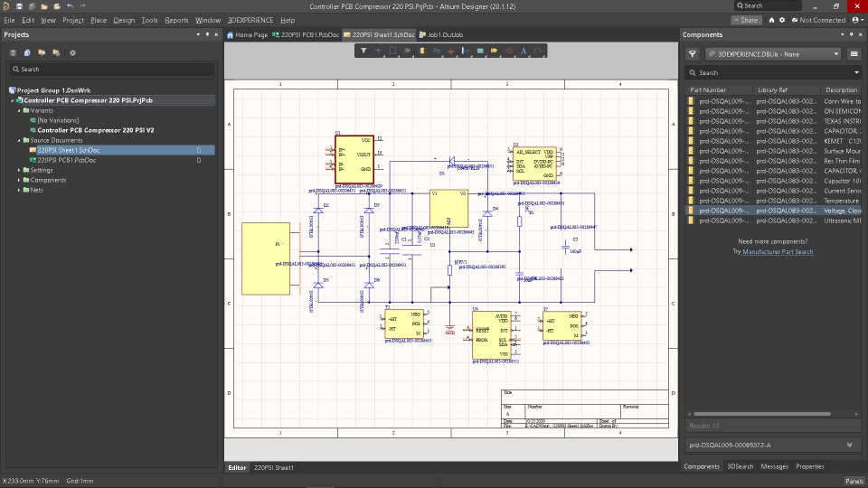
Task: Click the selection filter funnel in the active bar
Action: pos(363,51)
